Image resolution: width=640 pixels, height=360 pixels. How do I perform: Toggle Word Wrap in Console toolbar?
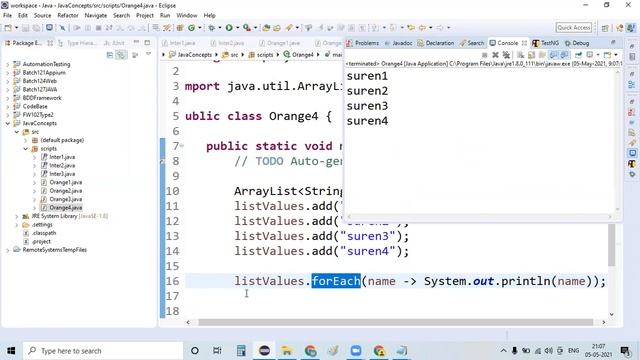point(542,55)
